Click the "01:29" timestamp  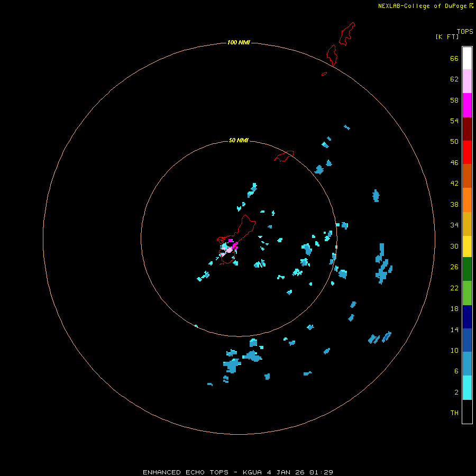321,472
